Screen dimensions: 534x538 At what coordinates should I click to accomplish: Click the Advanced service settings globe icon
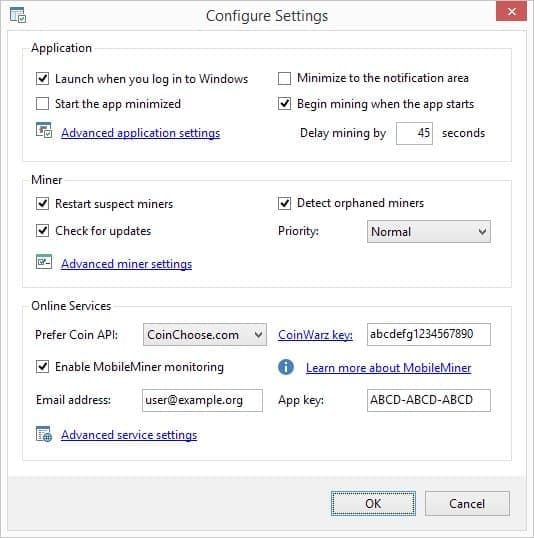[44, 434]
